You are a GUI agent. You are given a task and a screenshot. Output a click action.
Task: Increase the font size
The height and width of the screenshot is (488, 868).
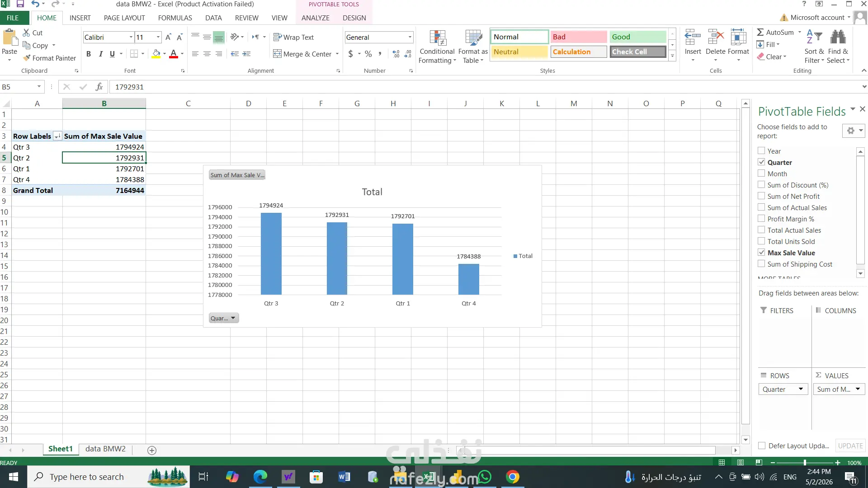click(x=168, y=37)
